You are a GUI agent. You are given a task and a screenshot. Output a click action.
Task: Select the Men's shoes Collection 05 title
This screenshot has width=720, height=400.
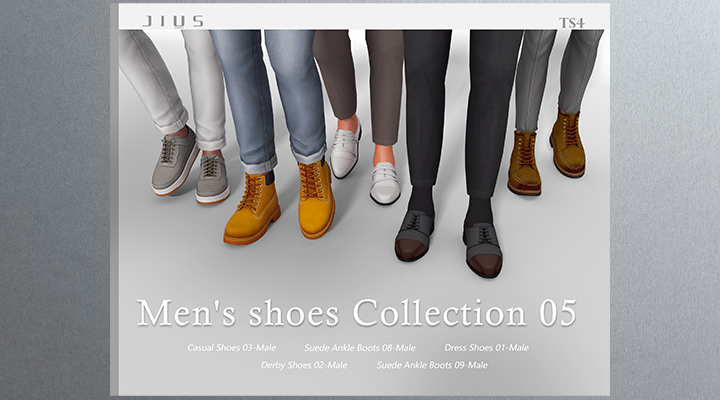(x=357, y=312)
